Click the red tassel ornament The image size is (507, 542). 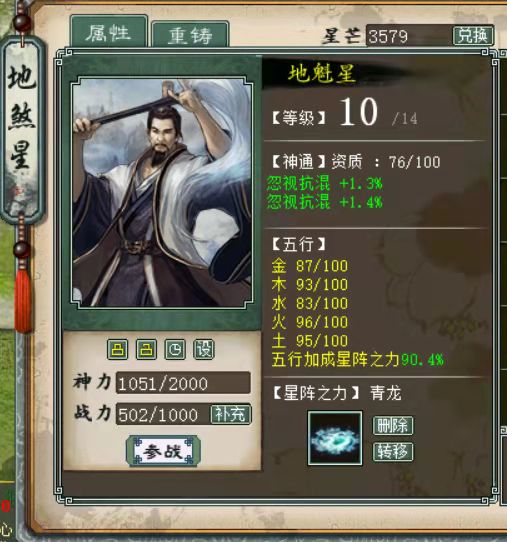click(23, 300)
